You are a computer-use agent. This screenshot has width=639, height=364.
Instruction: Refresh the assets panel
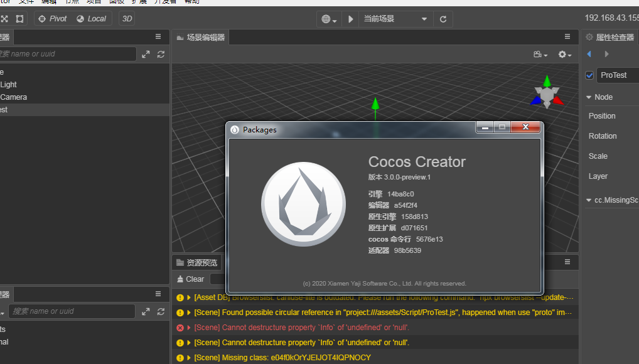[161, 311]
